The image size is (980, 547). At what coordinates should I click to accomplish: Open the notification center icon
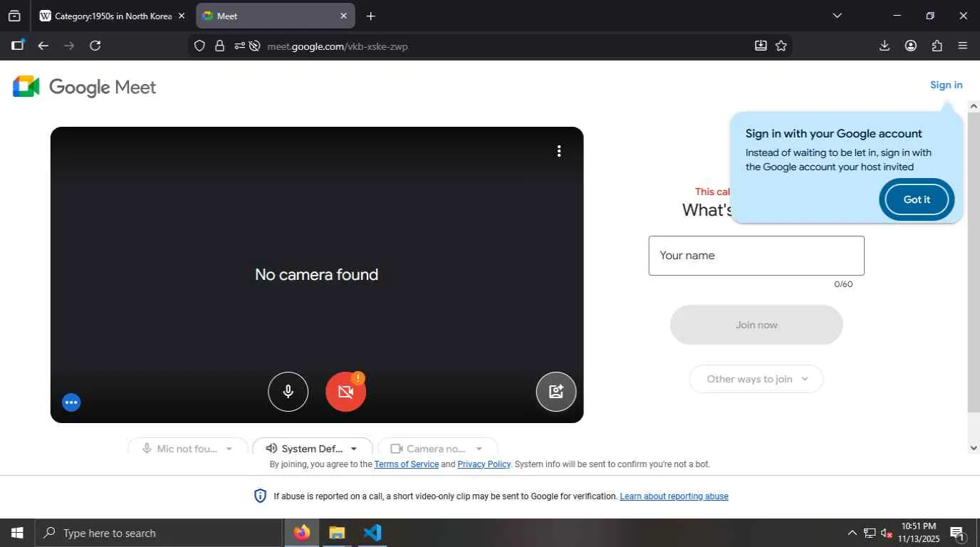pyautogui.click(x=957, y=533)
